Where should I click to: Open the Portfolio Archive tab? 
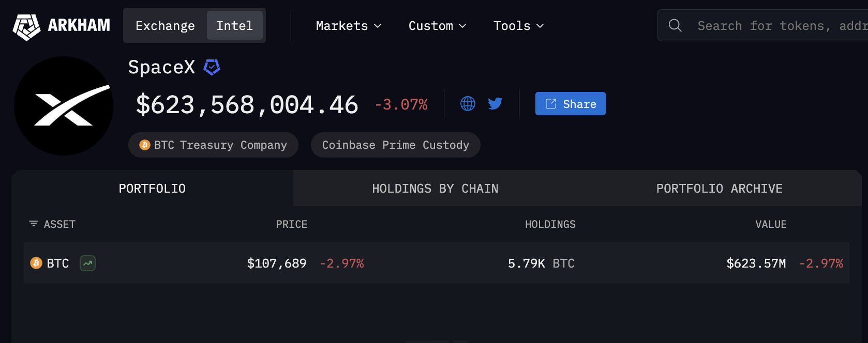click(x=719, y=189)
